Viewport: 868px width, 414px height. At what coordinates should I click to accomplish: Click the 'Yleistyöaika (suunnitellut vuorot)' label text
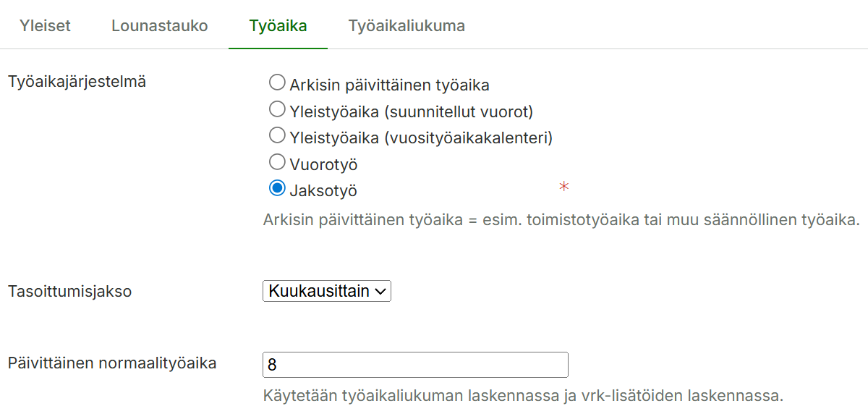[x=411, y=111]
